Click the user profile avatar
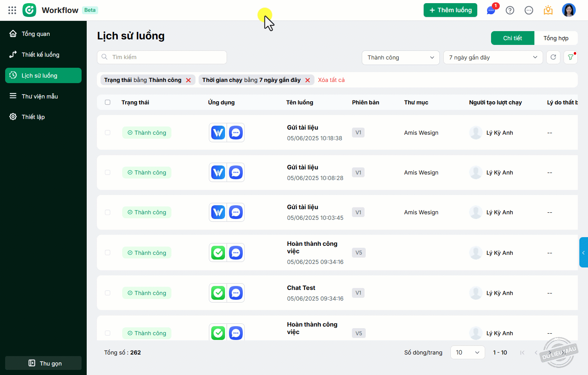Viewport: 588px width, 375px height. (x=569, y=10)
